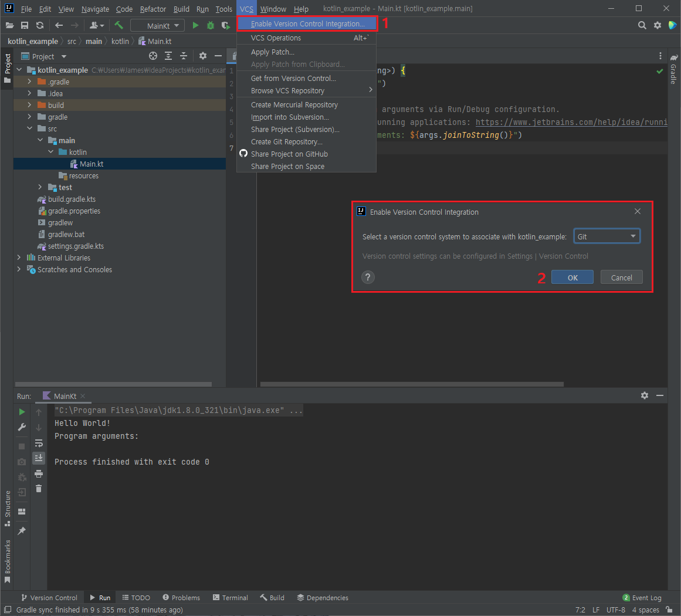Confirm dialog with OK button
The width and height of the screenshot is (681, 616).
[572, 277]
